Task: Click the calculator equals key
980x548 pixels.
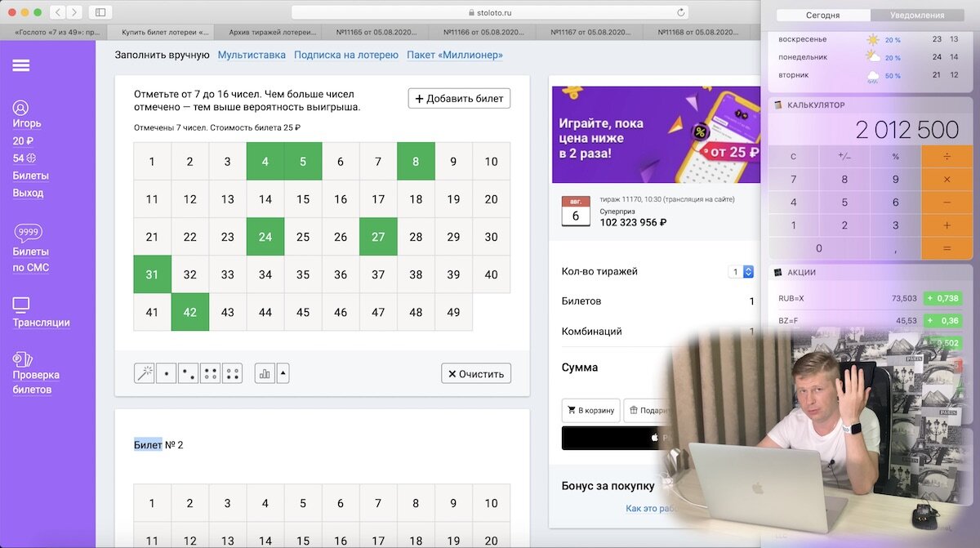Action: [947, 247]
